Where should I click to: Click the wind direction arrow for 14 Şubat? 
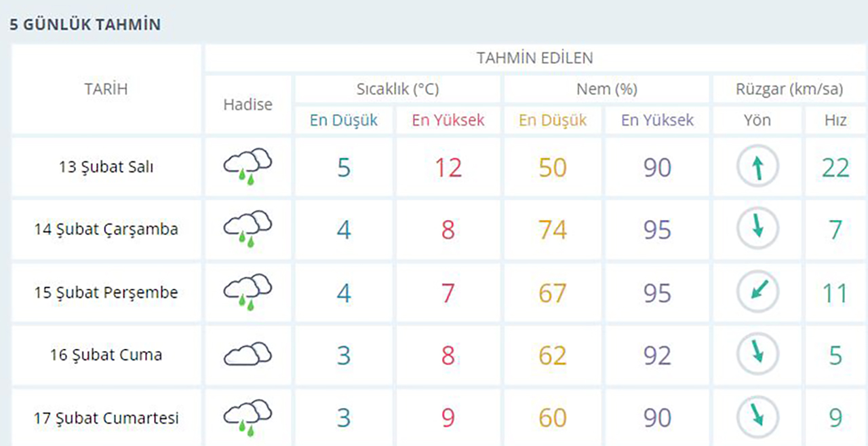[757, 229]
